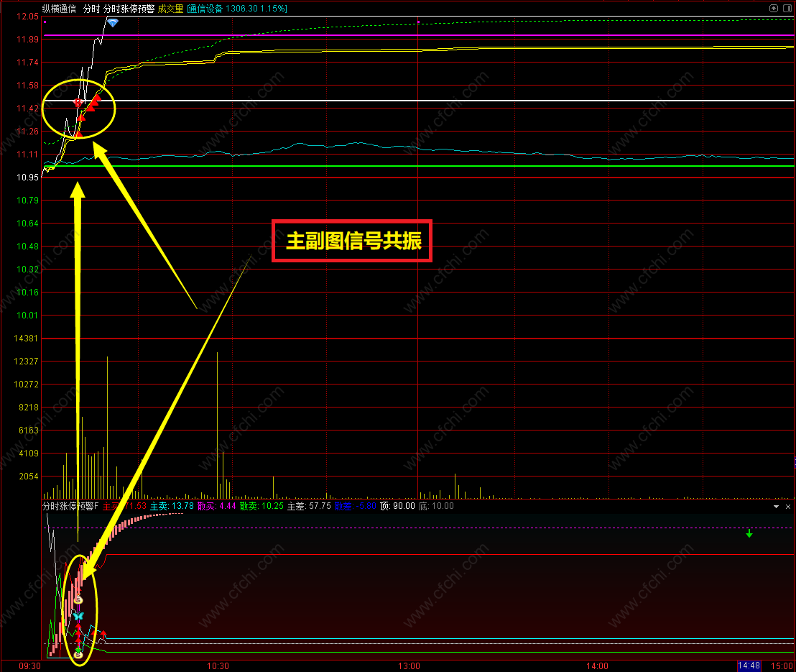Click the blue diamond marker at chart top
796x672 pixels.
113,23
